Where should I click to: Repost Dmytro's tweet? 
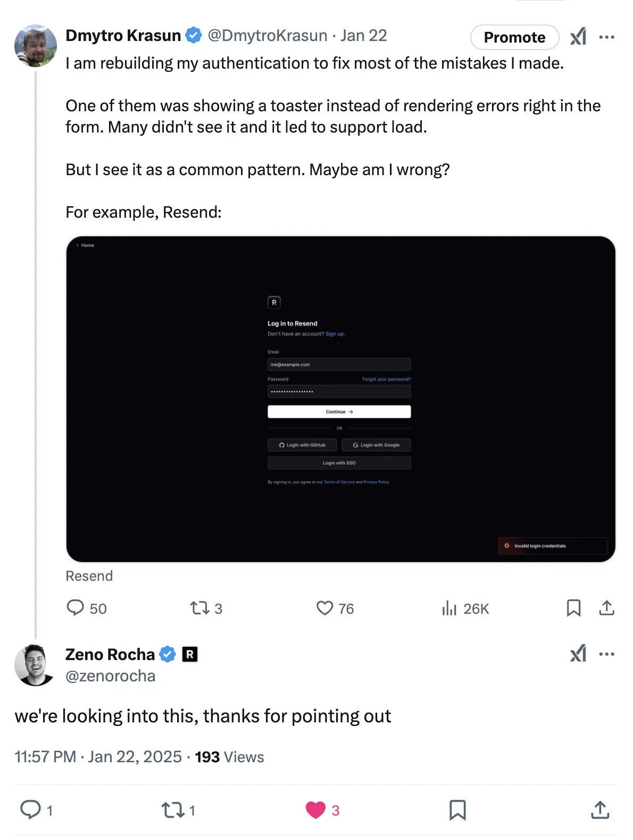click(x=201, y=608)
